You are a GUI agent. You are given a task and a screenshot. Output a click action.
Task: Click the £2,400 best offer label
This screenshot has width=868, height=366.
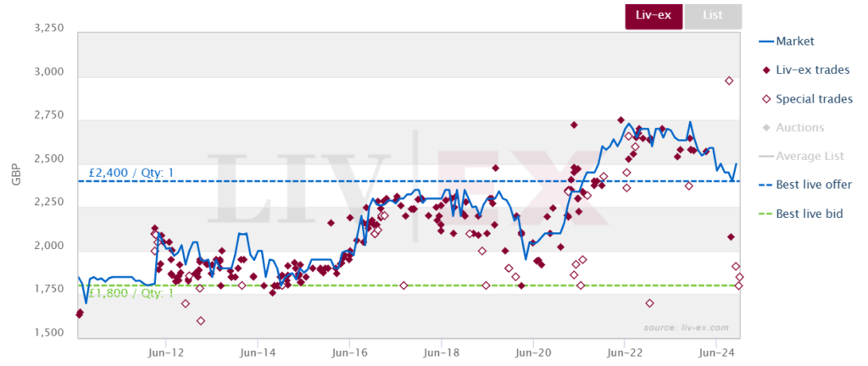coord(131,173)
